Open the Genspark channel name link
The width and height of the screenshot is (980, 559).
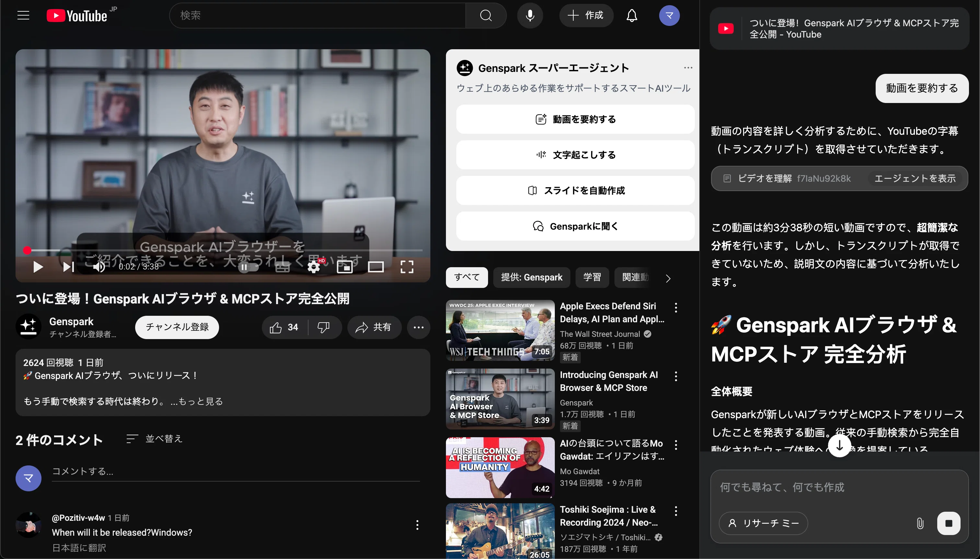pos(71,321)
